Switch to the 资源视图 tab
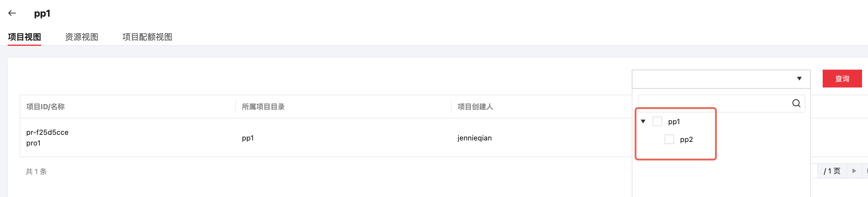Viewport: 868px width, 197px height. [81, 37]
